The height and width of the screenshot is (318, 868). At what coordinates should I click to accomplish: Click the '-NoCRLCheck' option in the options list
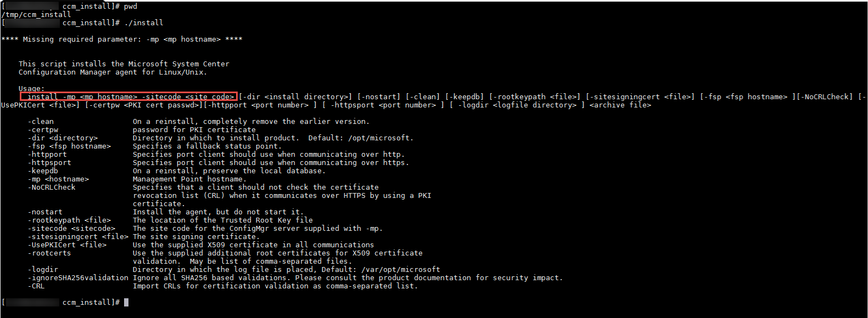pyautogui.click(x=52, y=188)
